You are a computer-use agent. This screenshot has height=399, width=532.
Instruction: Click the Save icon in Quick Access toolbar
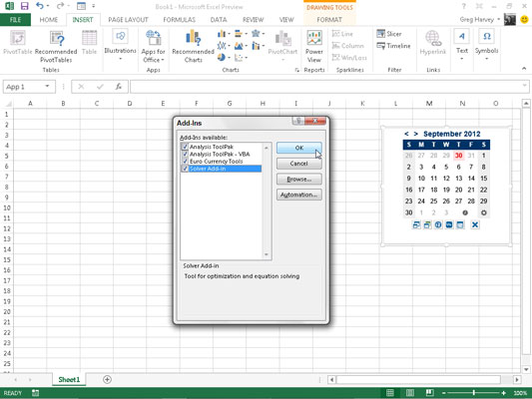point(24,6)
